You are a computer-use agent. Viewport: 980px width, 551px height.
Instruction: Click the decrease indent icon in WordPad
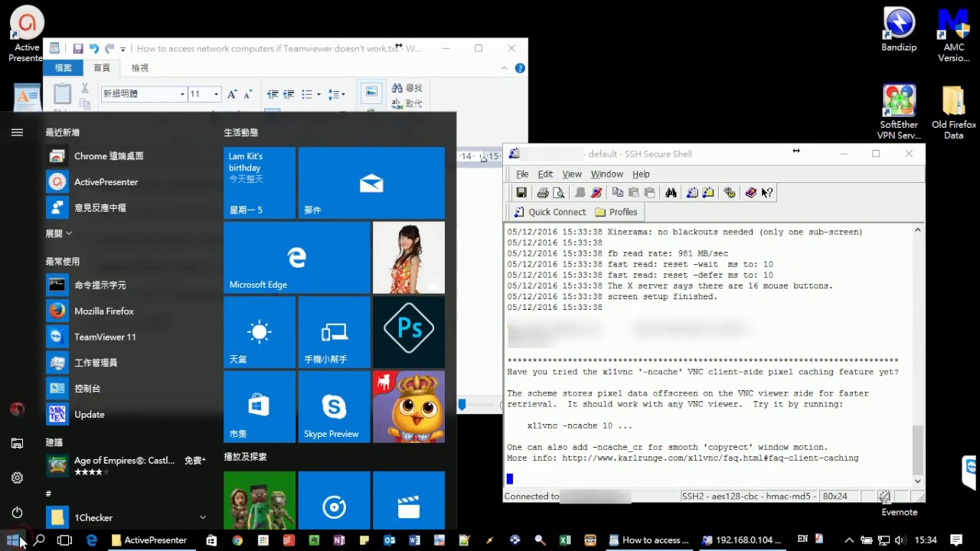point(273,94)
